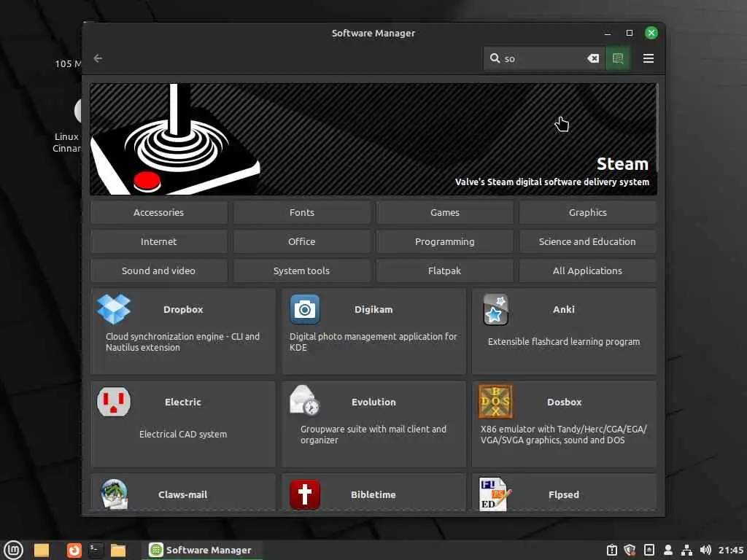Image resolution: width=747 pixels, height=560 pixels.
Task: Click 'Digital photo management application' description
Action: [x=373, y=342]
